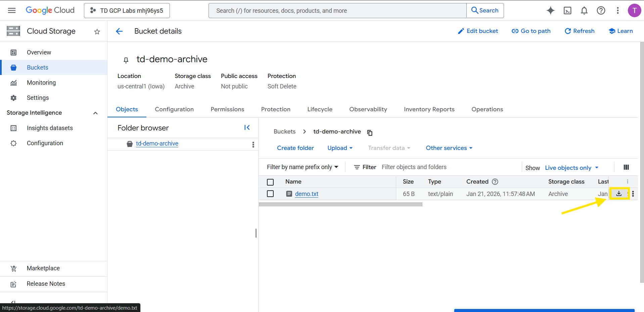
Task: Open Live objects only dropdown
Action: [571, 167]
